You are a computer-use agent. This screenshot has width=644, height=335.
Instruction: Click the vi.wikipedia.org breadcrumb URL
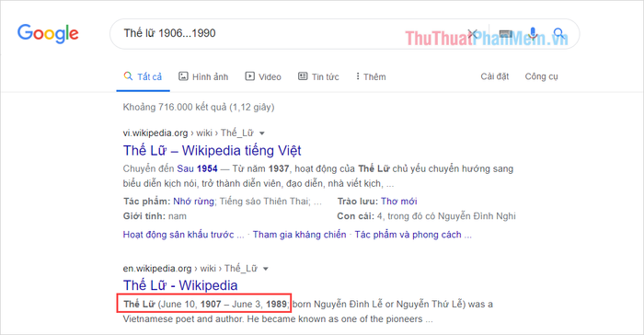[x=189, y=133]
